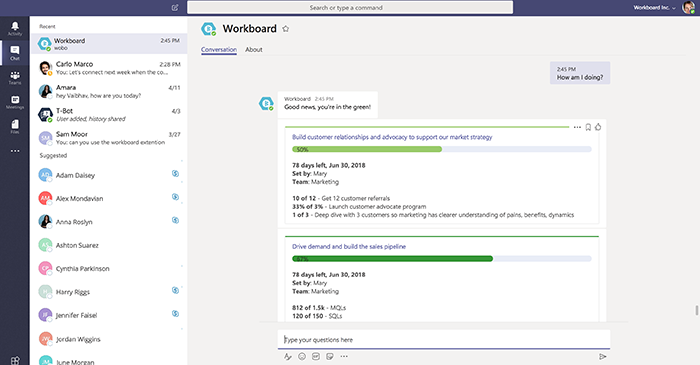700x365 pixels.
Task: Click the '812 of 1.5k - MQLs' line
Action: point(319,307)
